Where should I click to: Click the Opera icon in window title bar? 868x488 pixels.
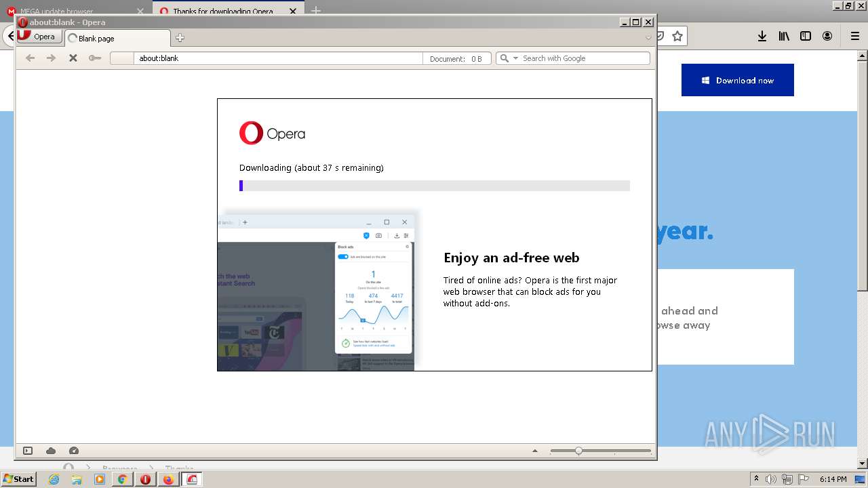[23, 22]
